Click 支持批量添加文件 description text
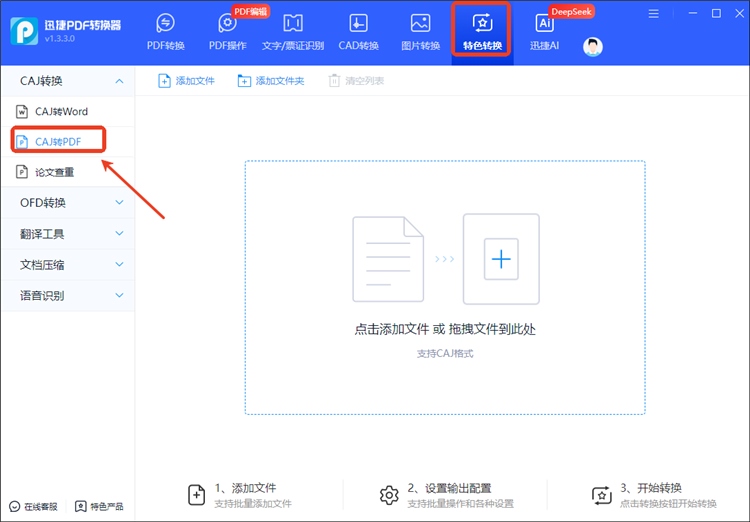Screen dimensions: 750x522 point(253,503)
